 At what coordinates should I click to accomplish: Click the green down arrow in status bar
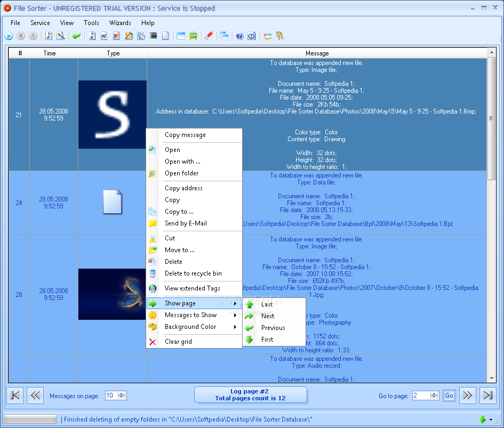[x=482, y=419]
